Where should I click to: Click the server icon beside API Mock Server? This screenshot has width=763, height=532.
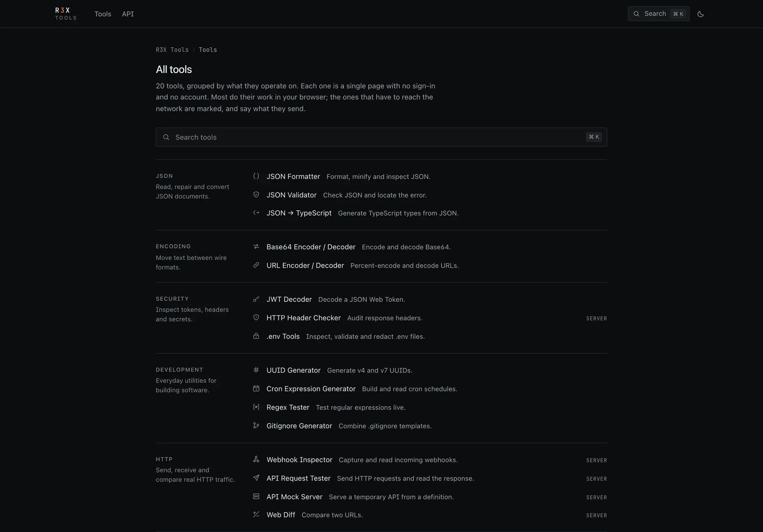[256, 496]
